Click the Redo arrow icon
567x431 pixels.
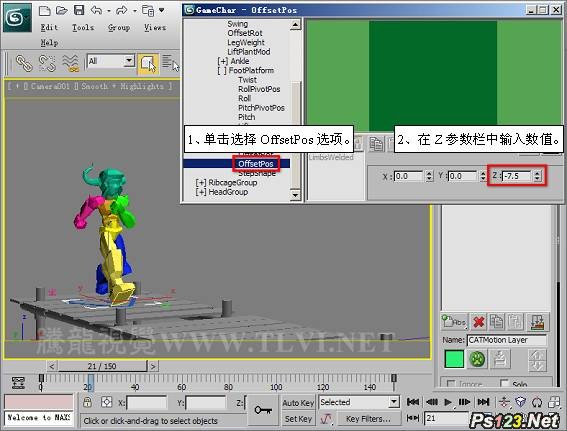122,10
